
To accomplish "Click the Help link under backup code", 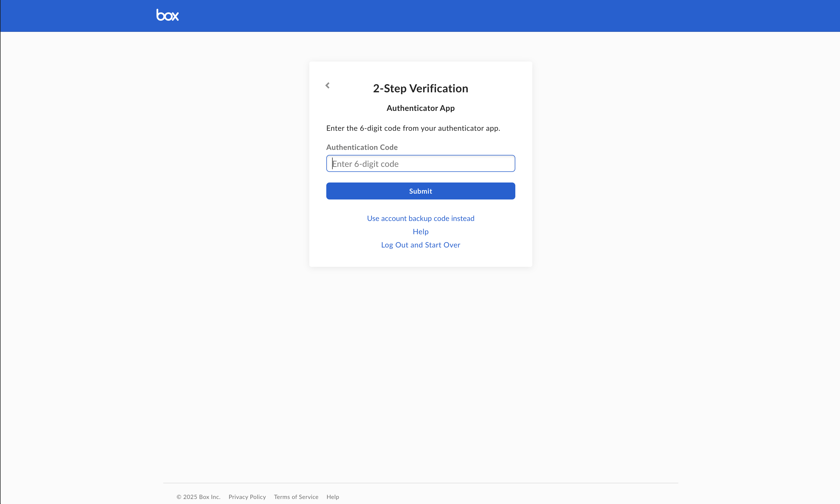I will [x=420, y=232].
